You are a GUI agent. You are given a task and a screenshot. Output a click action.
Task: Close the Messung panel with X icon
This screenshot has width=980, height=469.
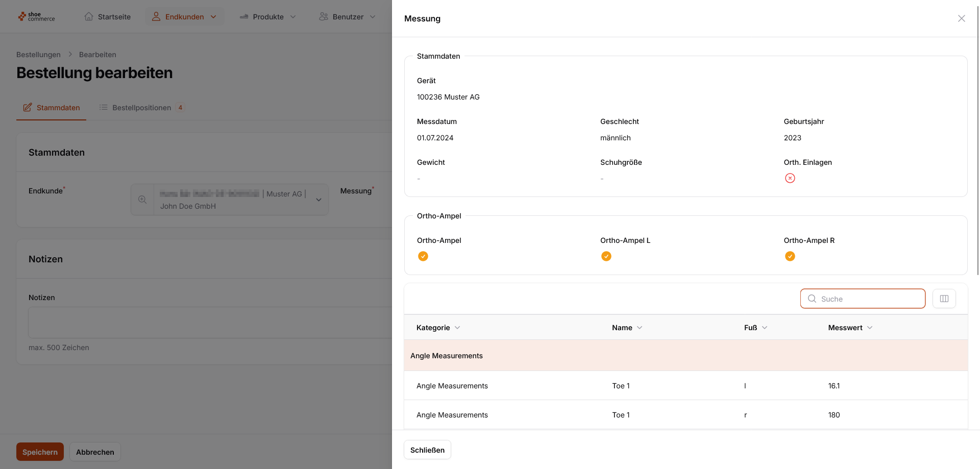[961, 18]
